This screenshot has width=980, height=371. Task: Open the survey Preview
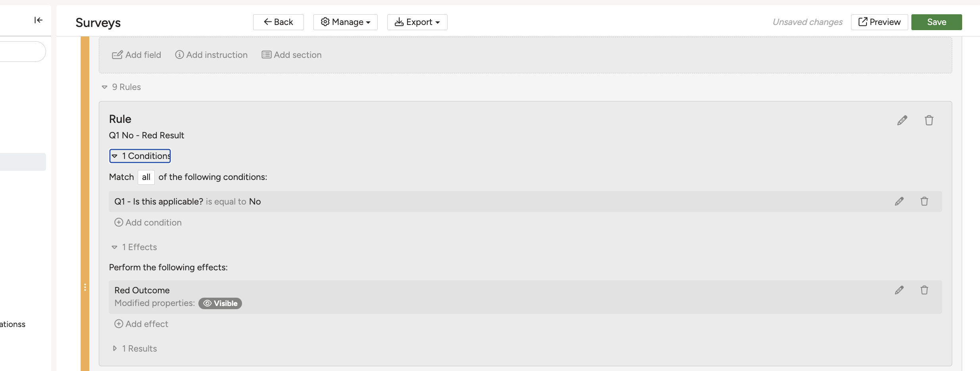coord(879,22)
